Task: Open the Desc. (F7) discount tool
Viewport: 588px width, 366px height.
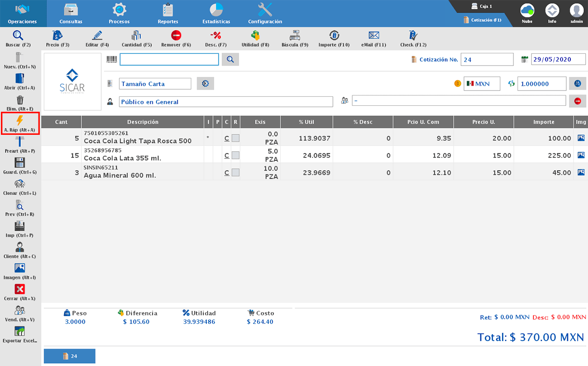Action: click(x=216, y=36)
